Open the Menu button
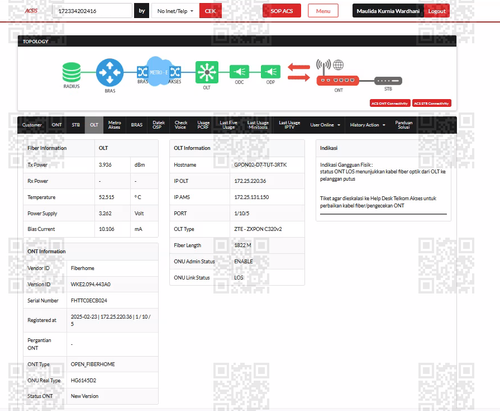 pos(323,11)
